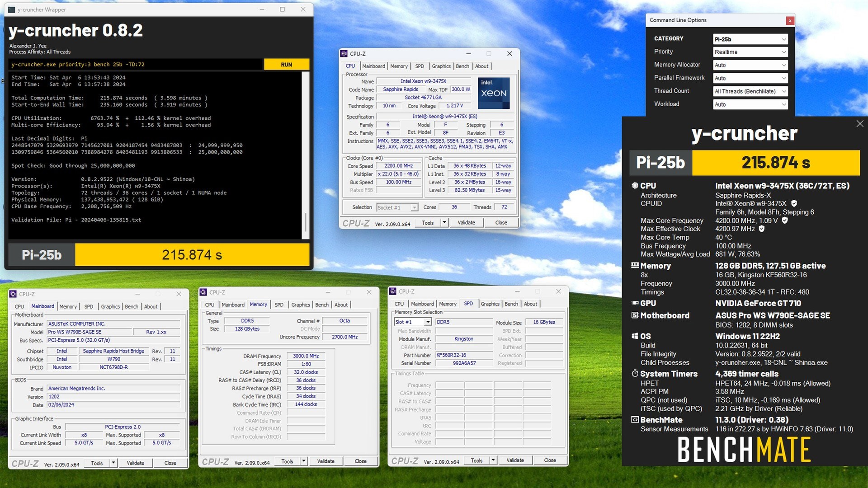Close the CPU-Z SPD window with the X
Image resolution: width=868 pixels, height=488 pixels.
558,291
